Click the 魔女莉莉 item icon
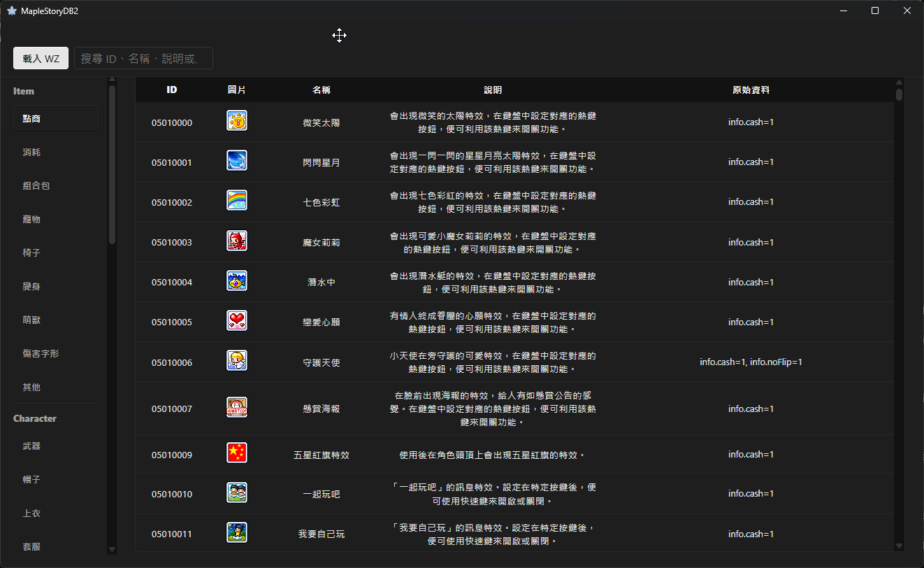Viewport: 924px width, 568px height. (x=237, y=241)
